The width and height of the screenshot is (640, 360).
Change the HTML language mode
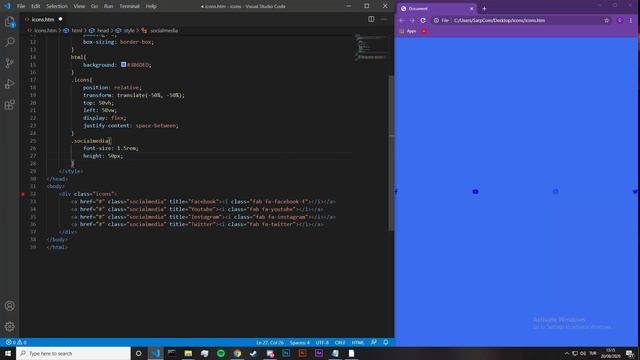point(358,342)
